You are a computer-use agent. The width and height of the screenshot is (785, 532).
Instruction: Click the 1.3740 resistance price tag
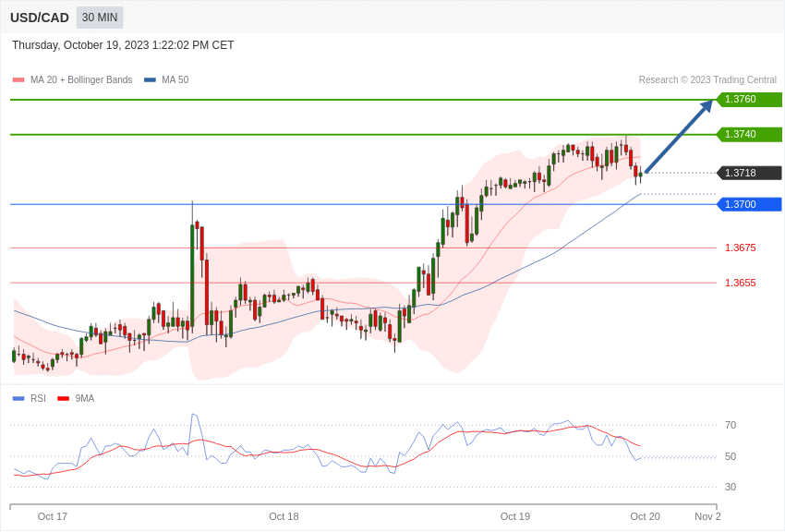coord(750,134)
